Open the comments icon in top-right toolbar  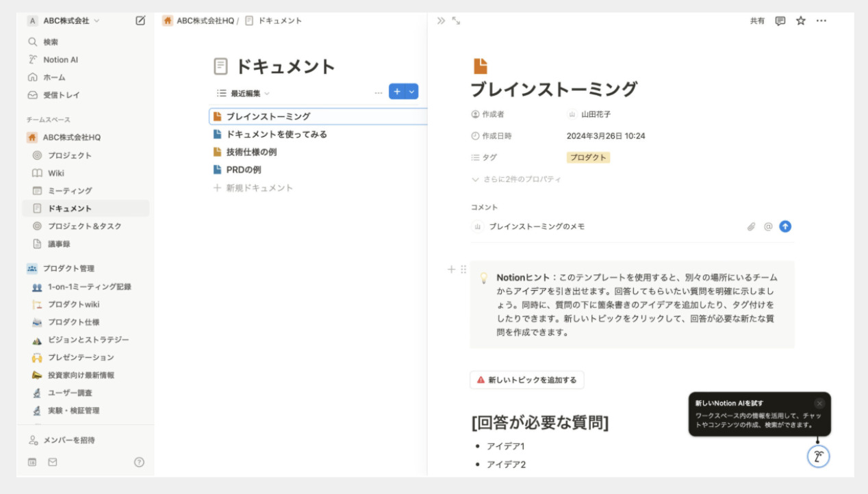(780, 21)
